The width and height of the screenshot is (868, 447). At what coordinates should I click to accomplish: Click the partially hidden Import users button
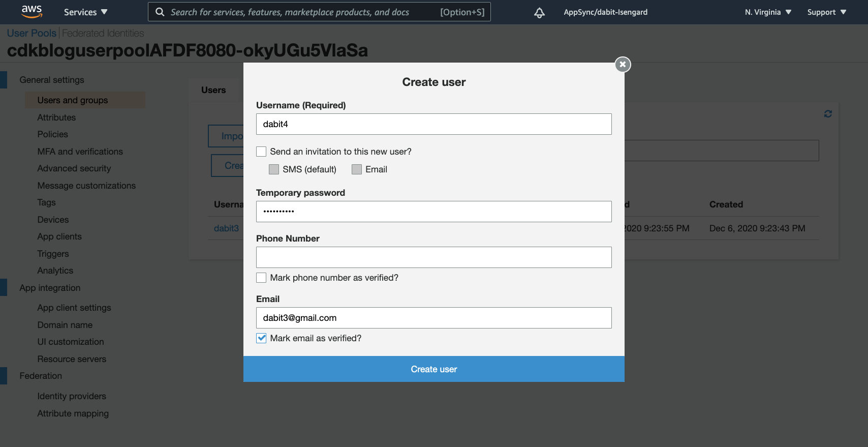(226, 136)
